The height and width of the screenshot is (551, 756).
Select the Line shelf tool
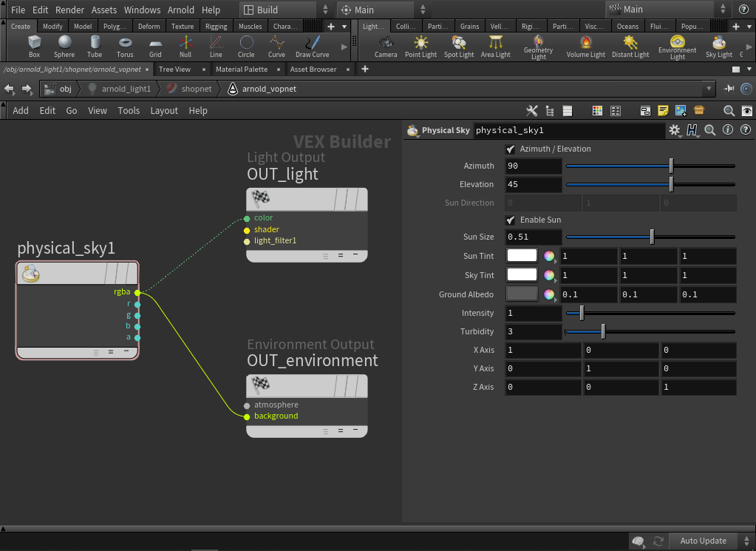tap(216, 47)
